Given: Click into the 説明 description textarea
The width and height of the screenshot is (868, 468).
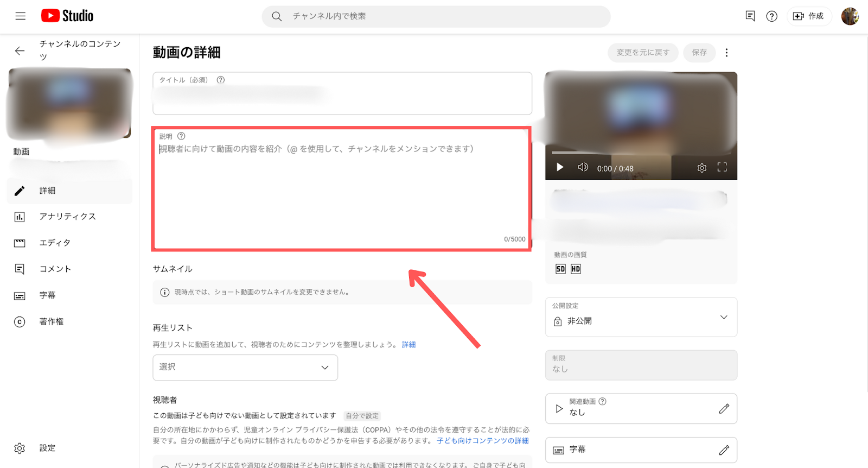Looking at the screenshot, I should [x=342, y=189].
